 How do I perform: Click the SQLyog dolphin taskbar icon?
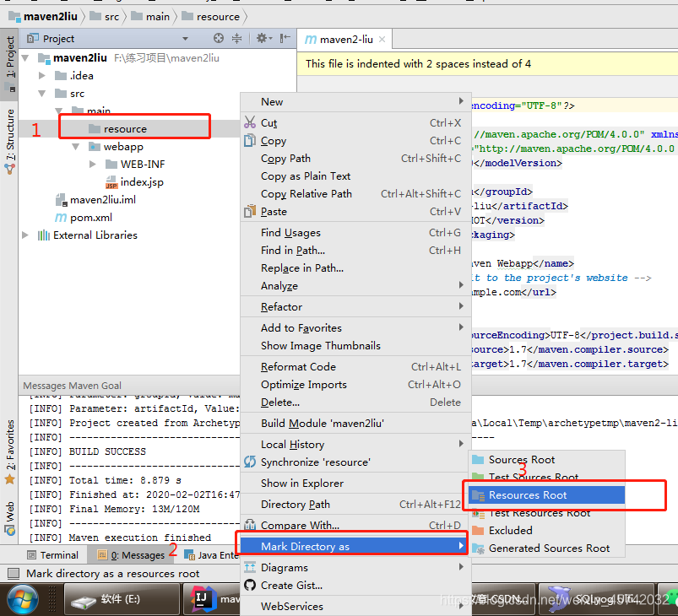click(x=560, y=598)
